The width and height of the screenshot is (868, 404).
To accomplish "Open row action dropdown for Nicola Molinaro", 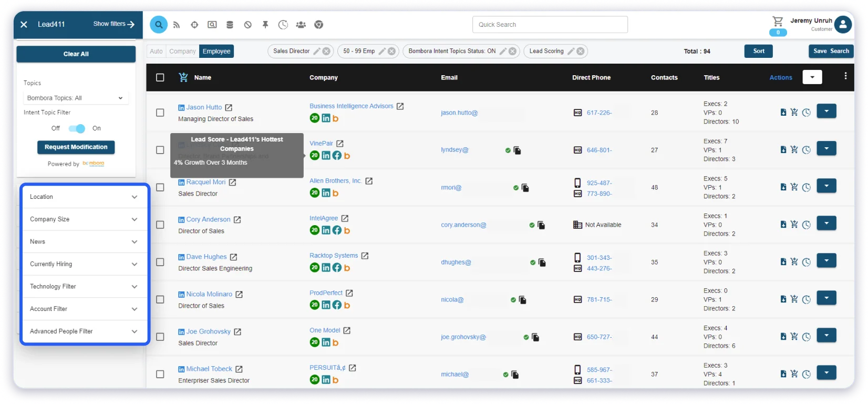I will click(826, 298).
